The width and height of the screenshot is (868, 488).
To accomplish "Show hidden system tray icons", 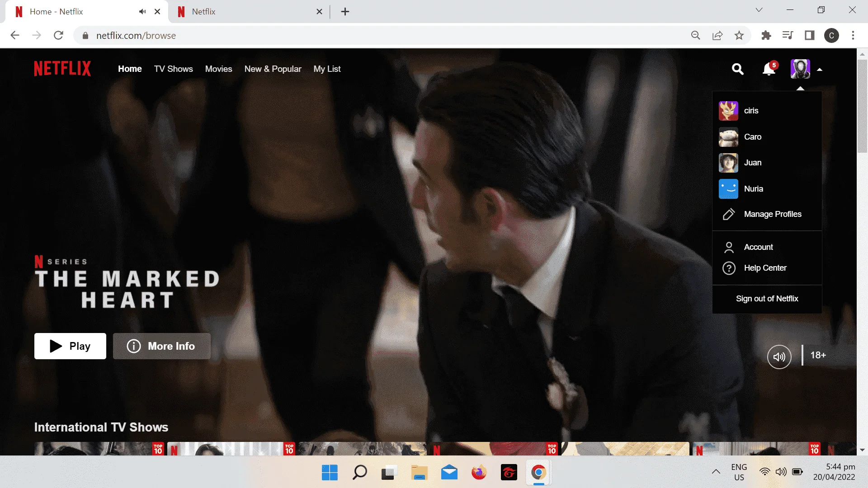I will pyautogui.click(x=716, y=472).
